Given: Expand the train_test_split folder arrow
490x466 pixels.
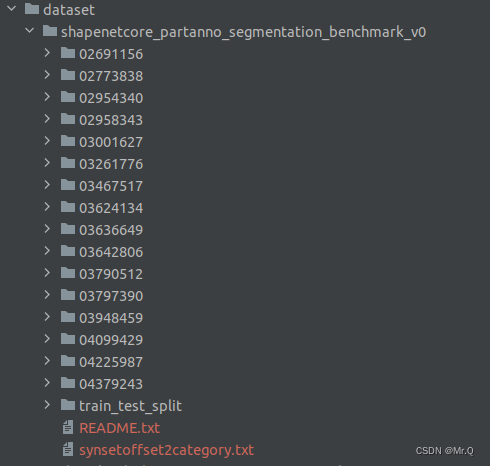Looking at the screenshot, I should (x=47, y=405).
